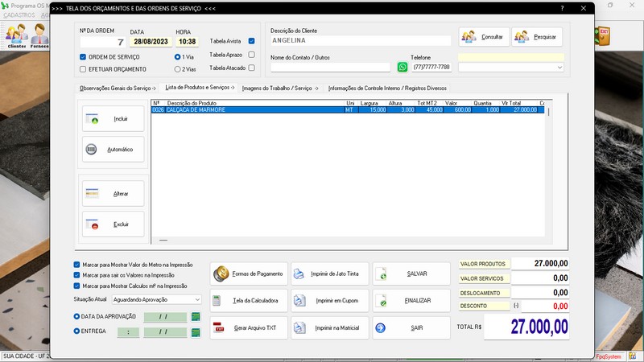Click Incluir to add a product
Screen dimensions: 644x362
click(114, 119)
